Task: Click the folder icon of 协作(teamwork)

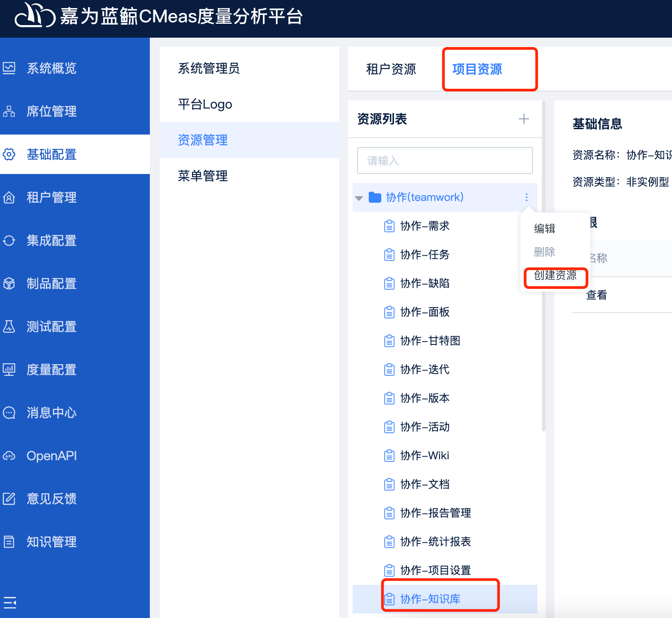Action: pos(375,197)
